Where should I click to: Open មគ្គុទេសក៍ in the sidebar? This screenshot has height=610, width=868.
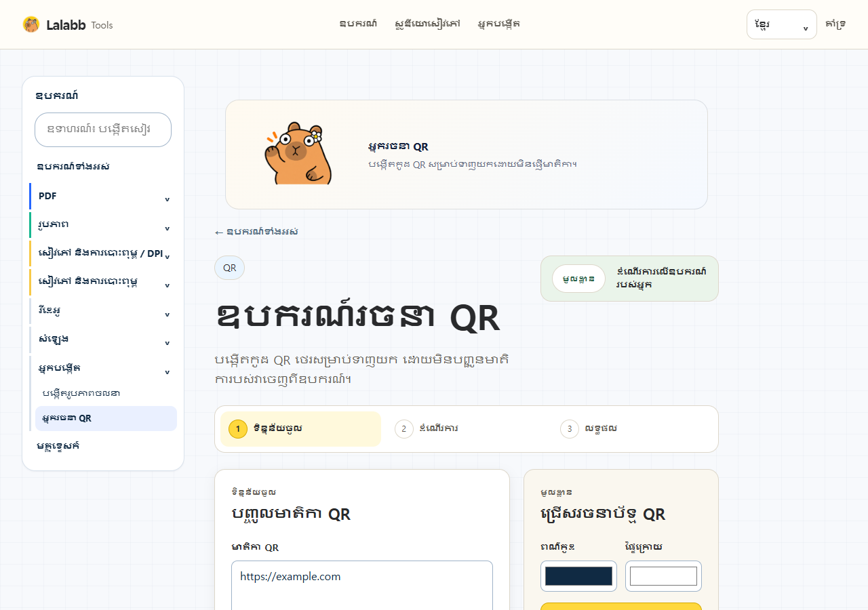pyautogui.click(x=58, y=446)
